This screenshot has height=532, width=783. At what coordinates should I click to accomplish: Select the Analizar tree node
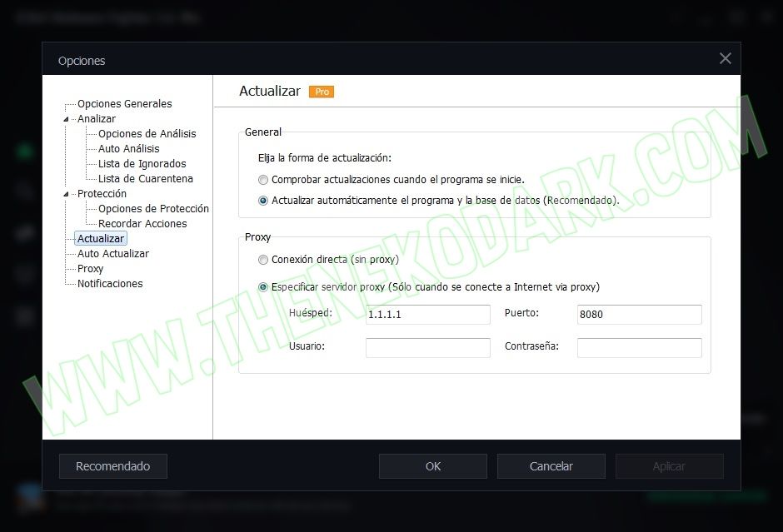pos(97,119)
